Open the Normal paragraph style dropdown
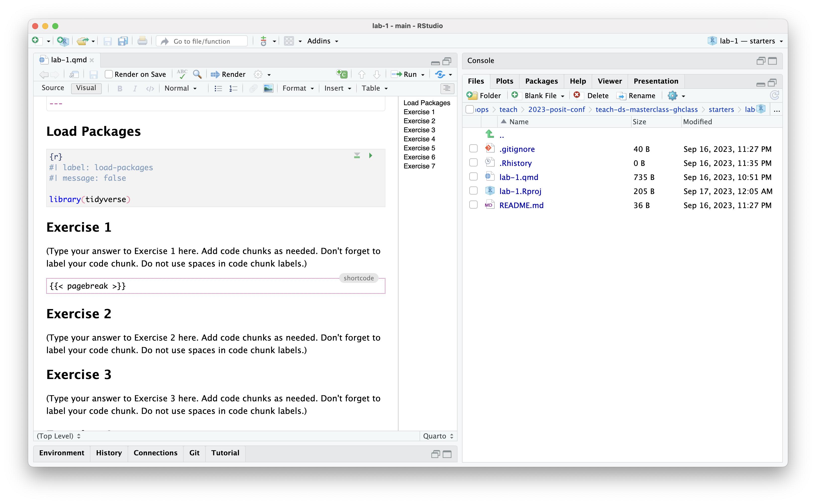This screenshot has width=816, height=504. pos(180,88)
